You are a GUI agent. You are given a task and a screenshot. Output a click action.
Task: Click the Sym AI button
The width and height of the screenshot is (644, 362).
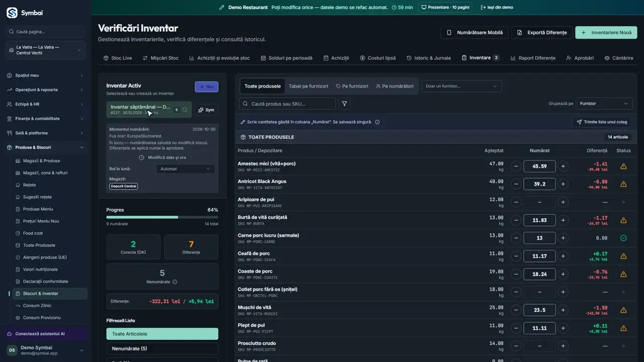[x=206, y=110]
